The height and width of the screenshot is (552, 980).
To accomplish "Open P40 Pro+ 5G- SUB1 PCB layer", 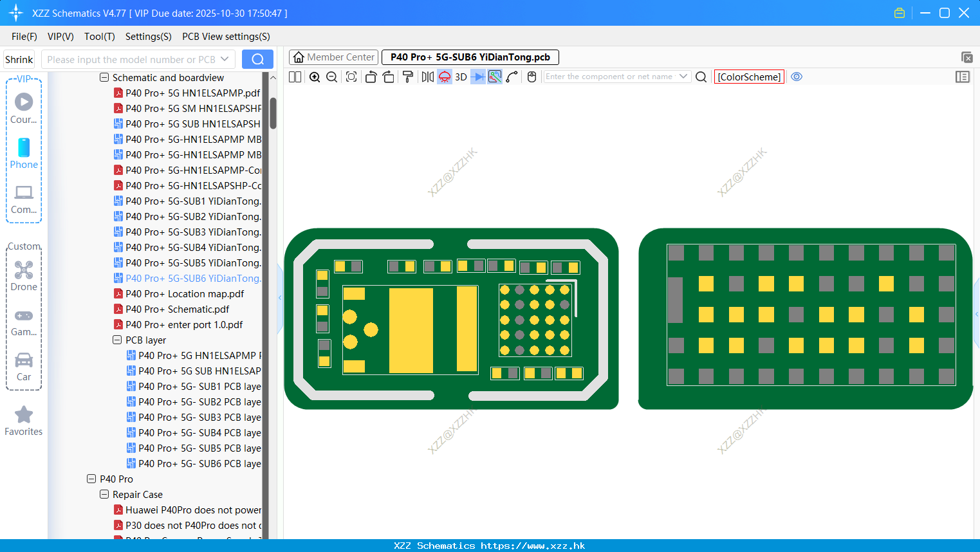I will (194, 387).
